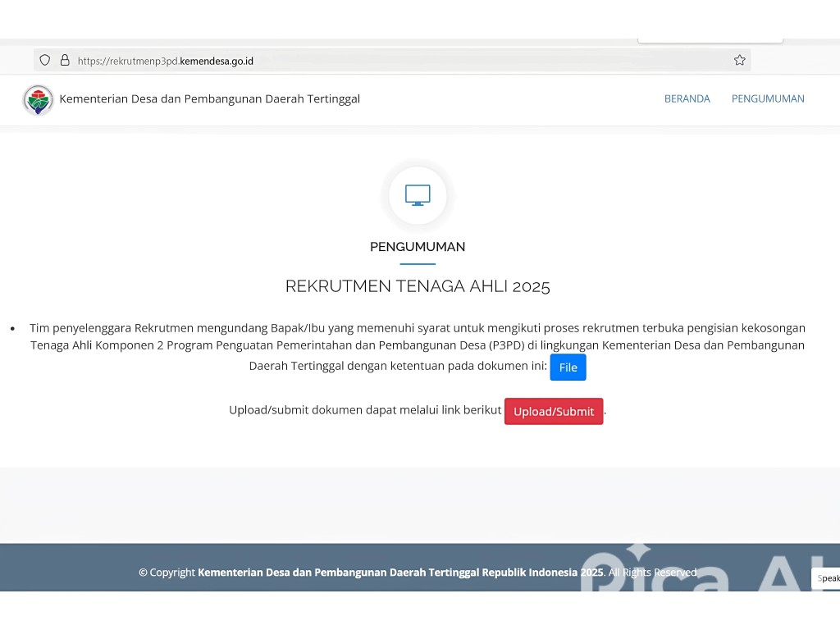
Task: Click the bold ministry name in footer copyright
Action: click(400, 573)
